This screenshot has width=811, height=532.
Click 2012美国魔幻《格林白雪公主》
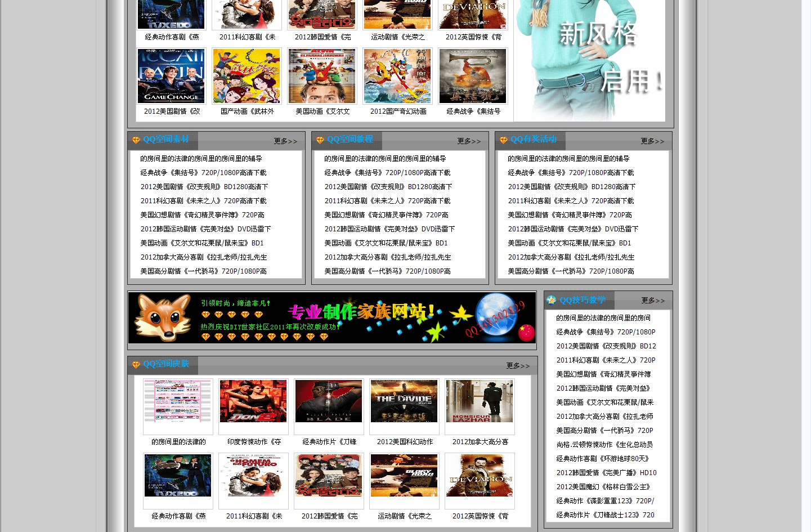click(603, 487)
